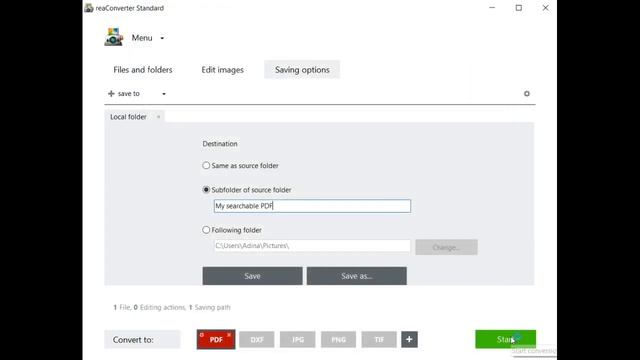This screenshot has width=640, height=360.
Task: Select the Local folder tab
Action: tap(128, 117)
